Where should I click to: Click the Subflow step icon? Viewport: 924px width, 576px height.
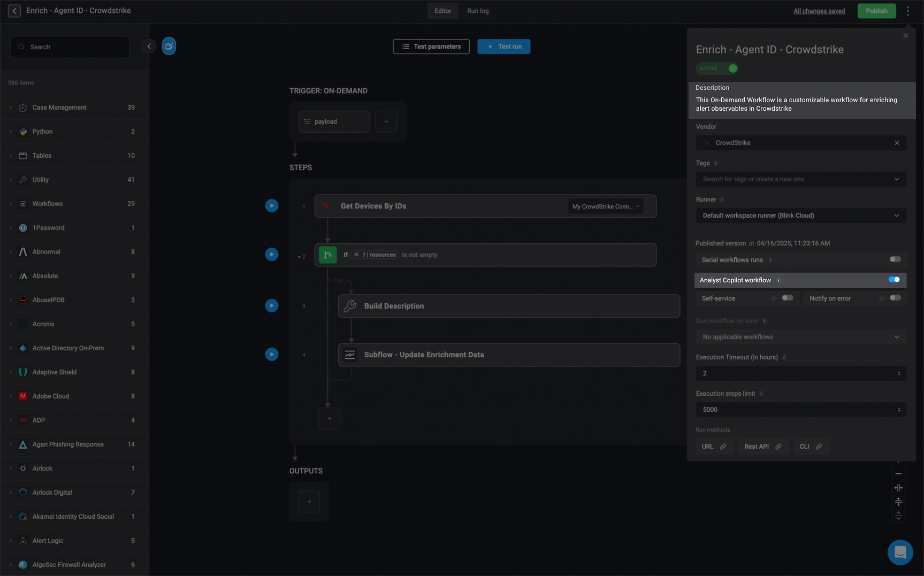pos(350,355)
